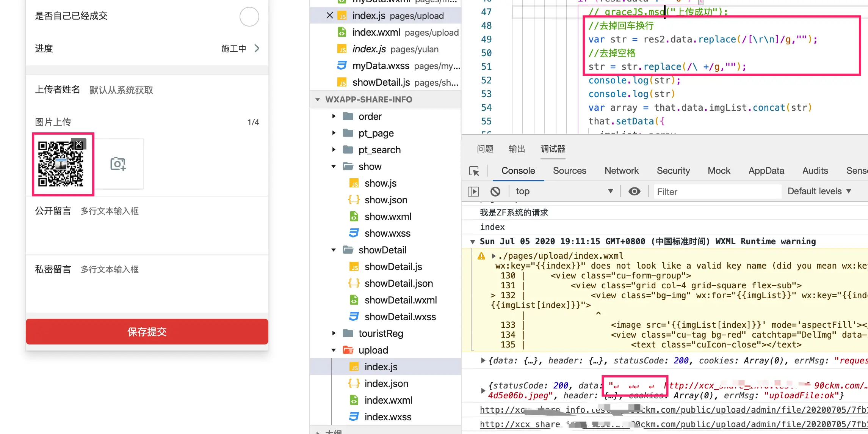
Task: Open index.wxss under upload folder
Action: (x=387, y=417)
